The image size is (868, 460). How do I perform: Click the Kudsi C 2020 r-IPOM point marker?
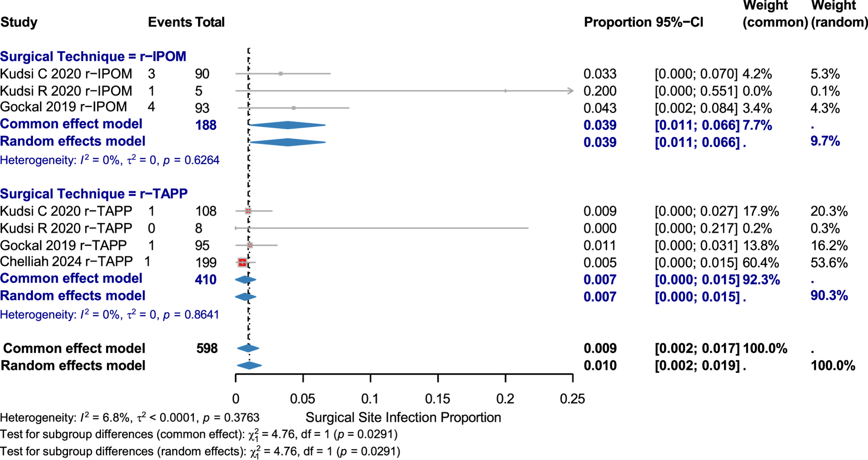tap(280, 74)
